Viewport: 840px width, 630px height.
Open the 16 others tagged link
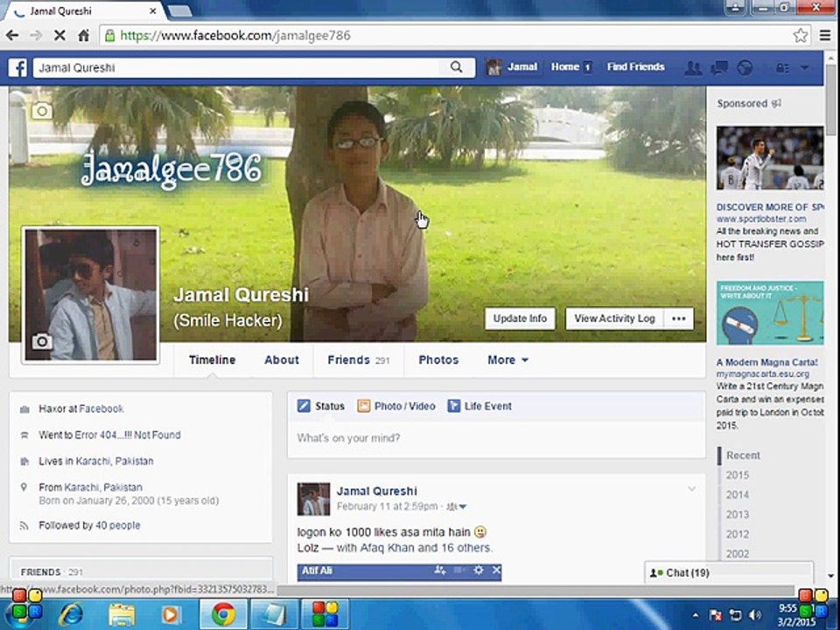pos(465,548)
